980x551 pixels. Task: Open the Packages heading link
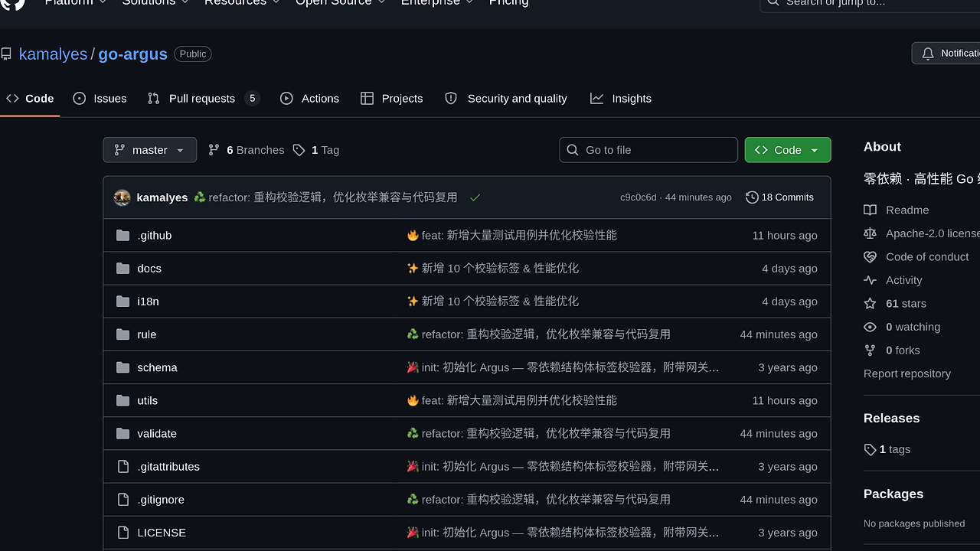coord(893,494)
